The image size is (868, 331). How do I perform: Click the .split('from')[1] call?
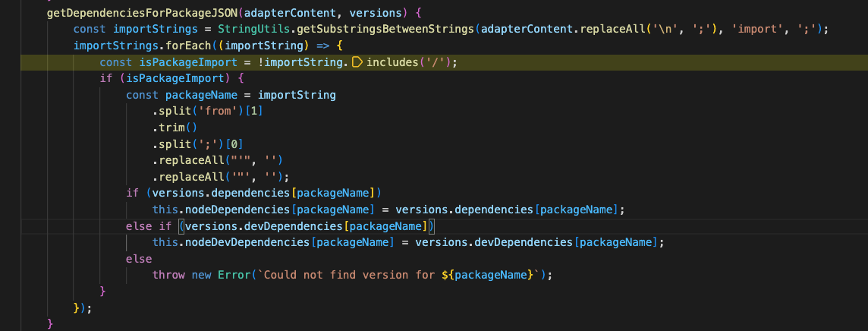point(208,112)
